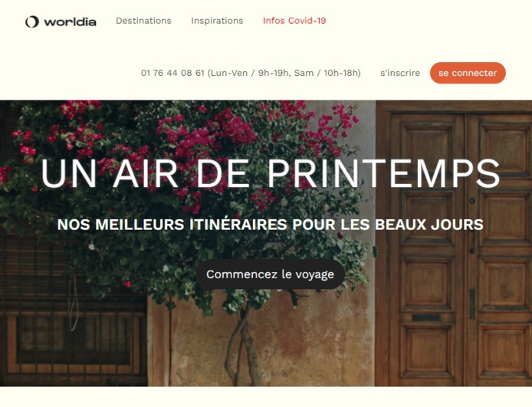532x407 pixels.
Task: Start with the Commencez le voyage button
Action: click(271, 274)
